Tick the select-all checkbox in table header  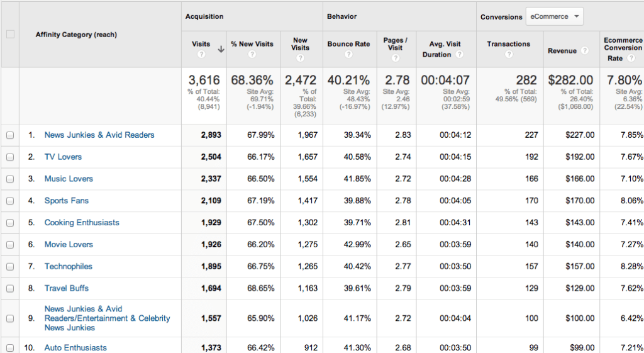click(10, 34)
